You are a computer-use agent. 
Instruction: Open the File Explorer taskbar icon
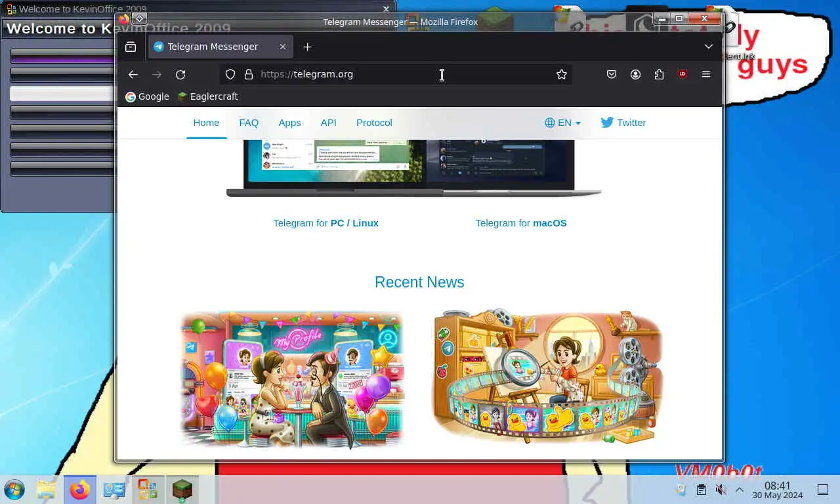(46, 490)
